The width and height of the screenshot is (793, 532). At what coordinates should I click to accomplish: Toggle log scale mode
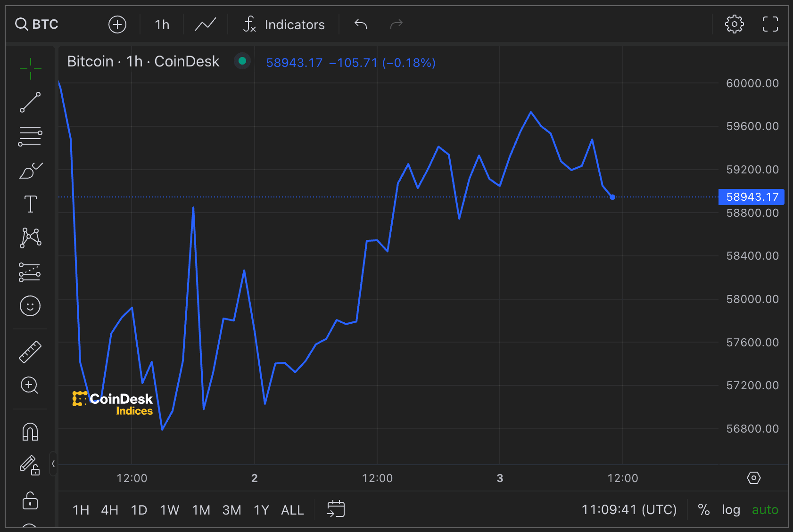[731, 510]
